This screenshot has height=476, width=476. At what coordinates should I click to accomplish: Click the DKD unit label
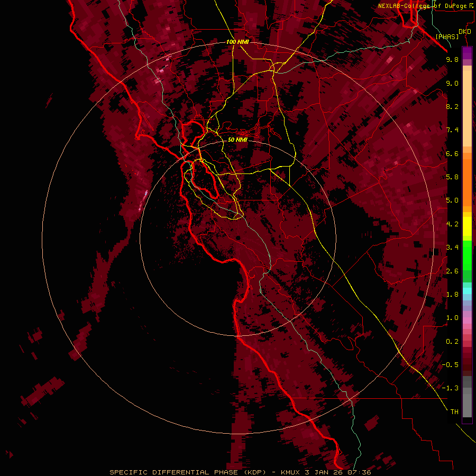(465, 32)
